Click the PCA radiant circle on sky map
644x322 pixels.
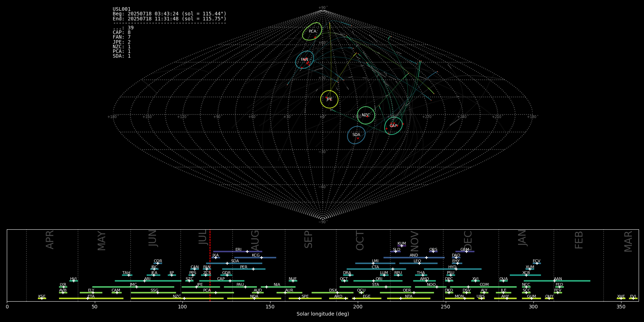(312, 31)
